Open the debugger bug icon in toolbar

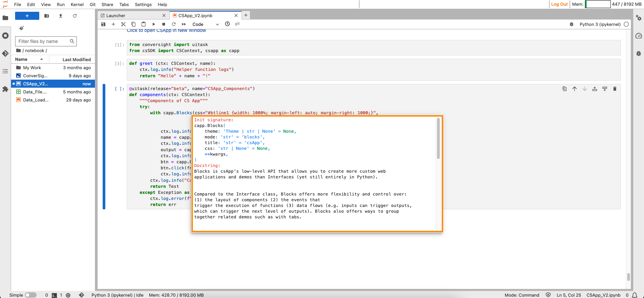click(x=572, y=24)
